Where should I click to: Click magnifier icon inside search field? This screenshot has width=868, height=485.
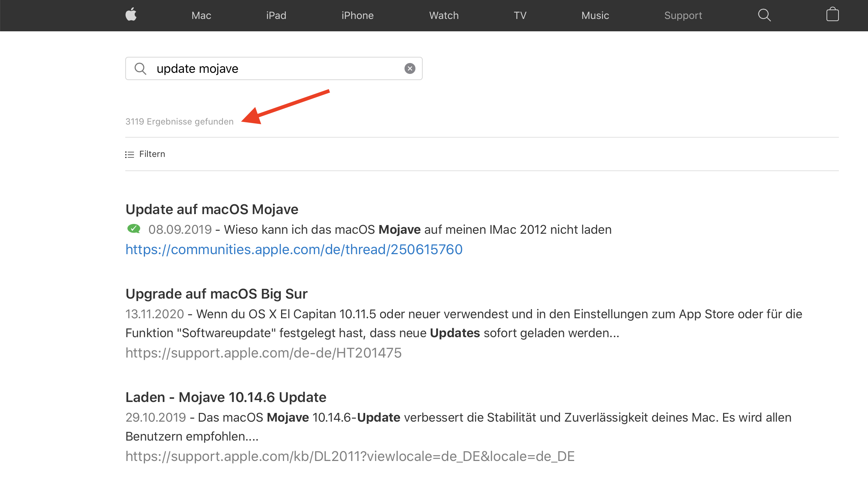pyautogui.click(x=140, y=68)
